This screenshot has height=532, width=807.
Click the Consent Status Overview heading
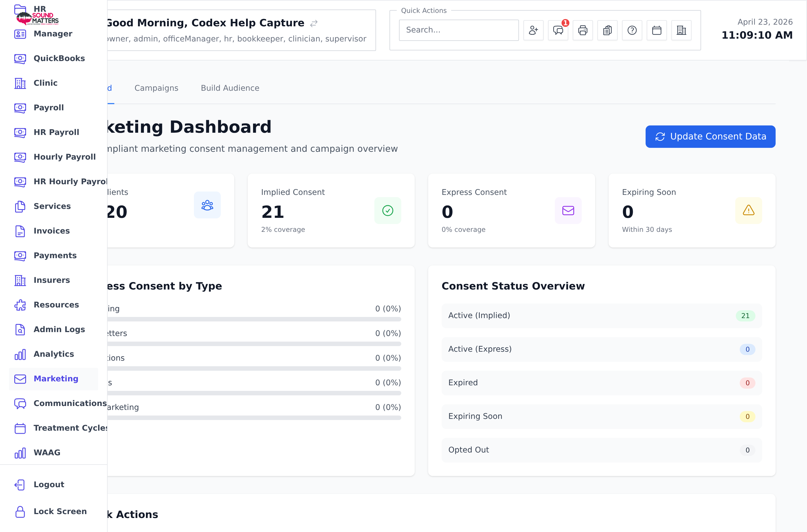(513, 286)
